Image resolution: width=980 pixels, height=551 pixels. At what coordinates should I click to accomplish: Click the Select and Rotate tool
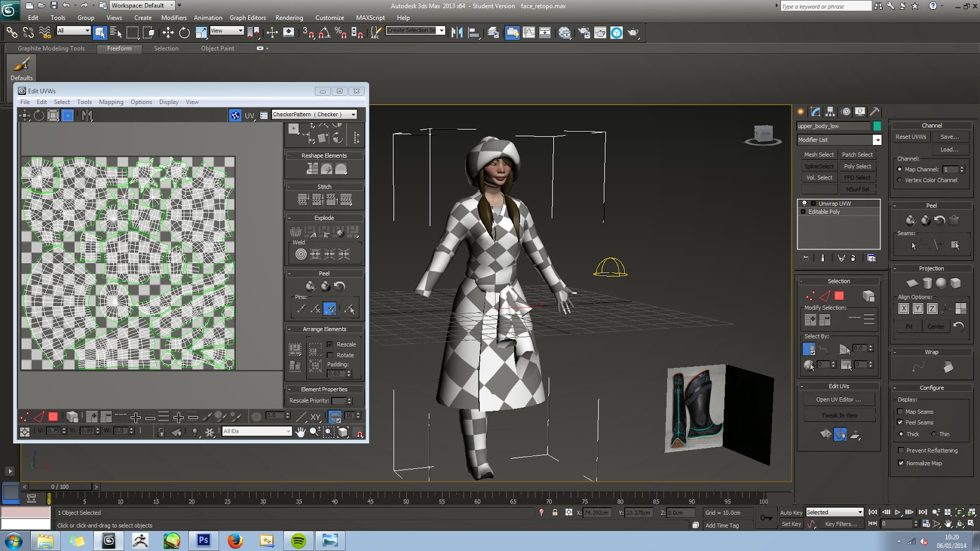[x=184, y=32]
